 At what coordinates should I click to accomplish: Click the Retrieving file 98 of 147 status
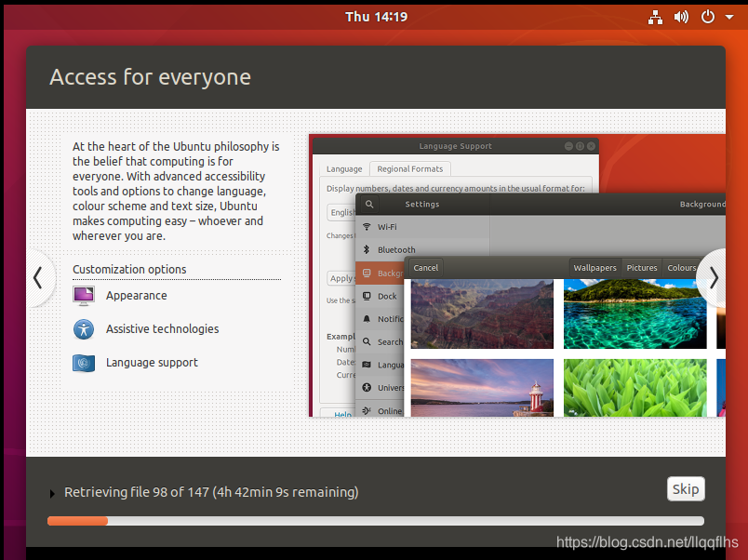click(x=211, y=492)
